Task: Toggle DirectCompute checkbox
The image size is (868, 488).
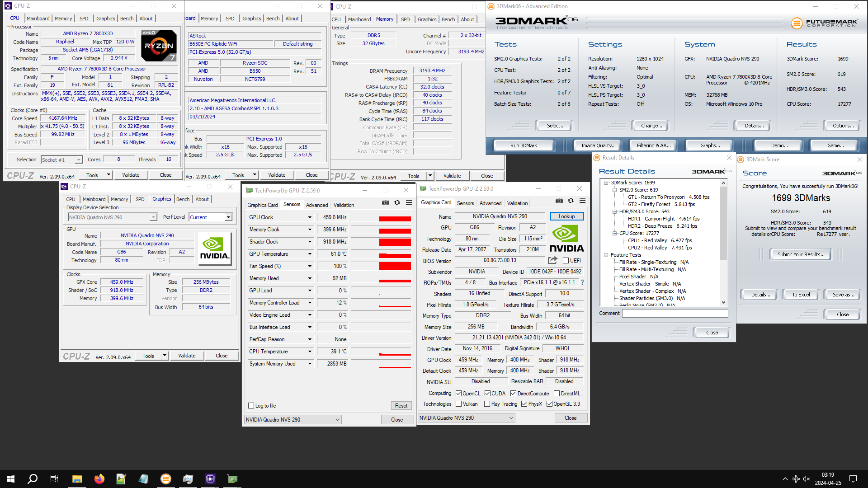Action: (x=514, y=394)
